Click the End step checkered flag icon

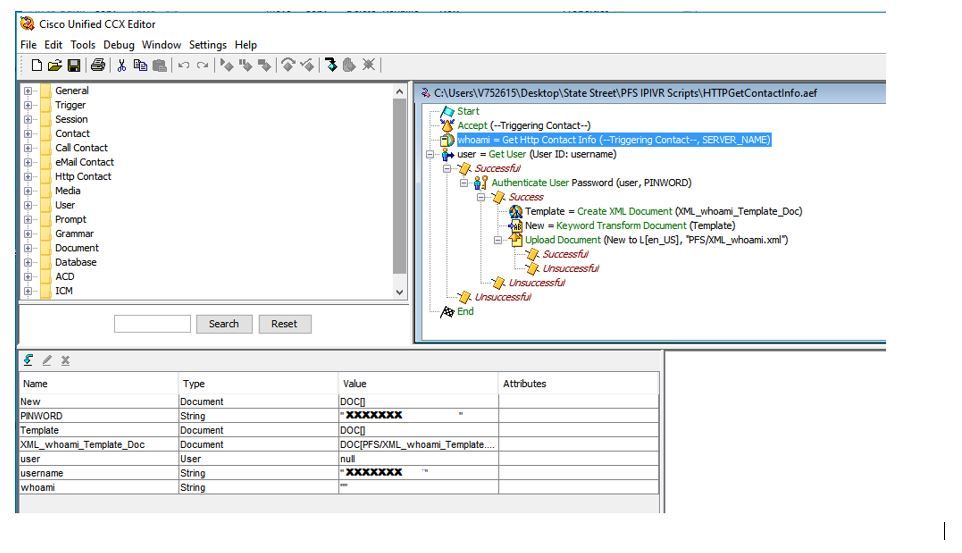[447, 312]
